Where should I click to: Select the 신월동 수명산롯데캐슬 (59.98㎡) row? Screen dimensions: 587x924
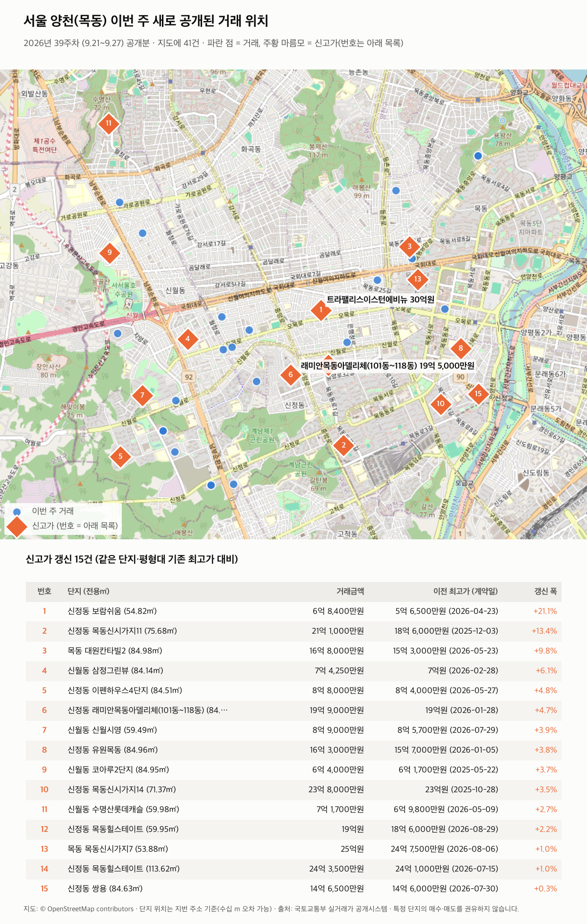tap(293, 809)
